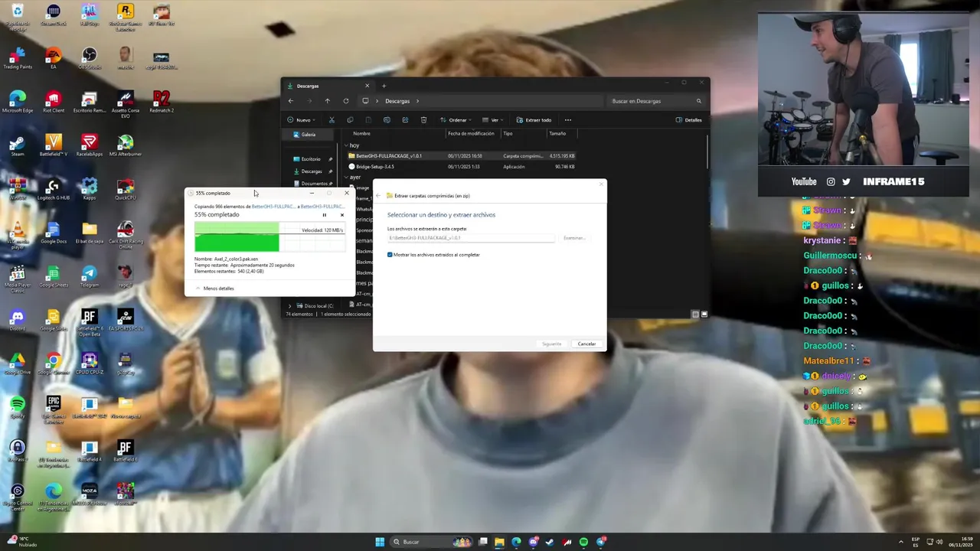Image resolution: width=980 pixels, height=551 pixels.
Task: Collapse copy dialog with Menos detalles
Action: (215, 289)
